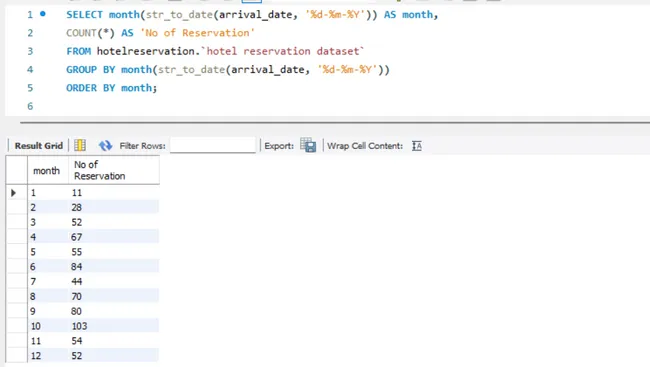Select month cell with value 6
This screenshot has height=367, width=650.
[x=48, y=267]
